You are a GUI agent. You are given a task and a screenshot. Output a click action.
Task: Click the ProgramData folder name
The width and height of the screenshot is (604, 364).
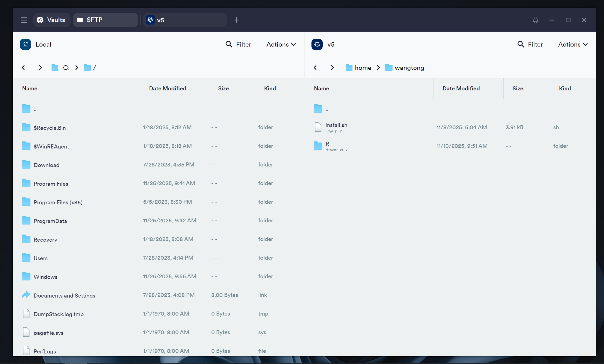pos(50,221)
